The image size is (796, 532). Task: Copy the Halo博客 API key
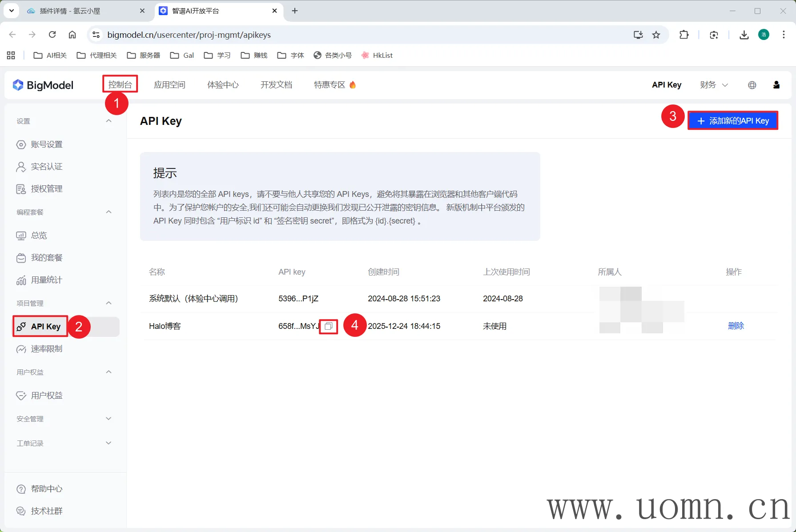tap(329, 326)
